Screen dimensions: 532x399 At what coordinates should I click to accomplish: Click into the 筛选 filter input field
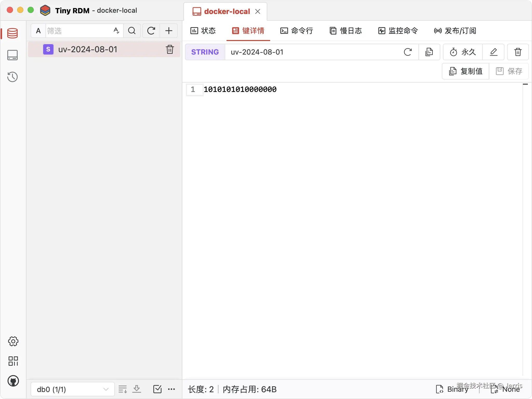click(78, 31)
